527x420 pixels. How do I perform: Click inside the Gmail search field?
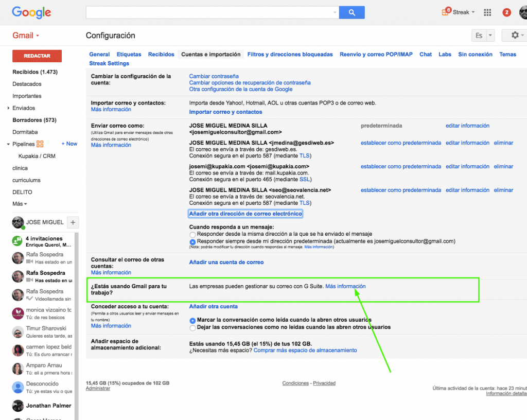(x=206, y=11)
